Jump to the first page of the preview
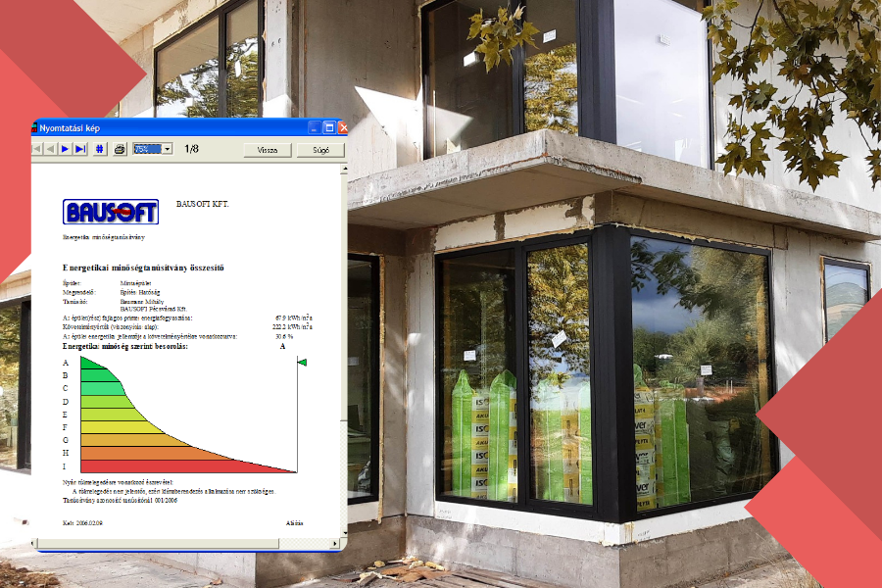 35,150
